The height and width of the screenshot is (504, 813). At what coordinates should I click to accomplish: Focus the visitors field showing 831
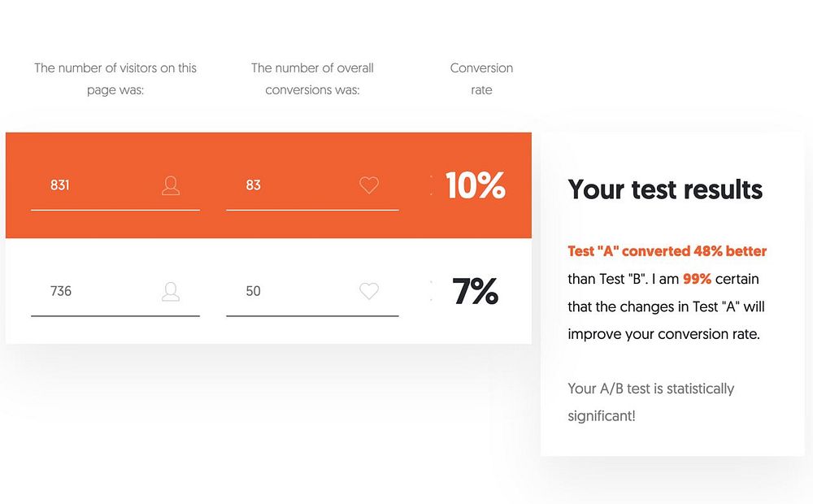pos(98,185)
